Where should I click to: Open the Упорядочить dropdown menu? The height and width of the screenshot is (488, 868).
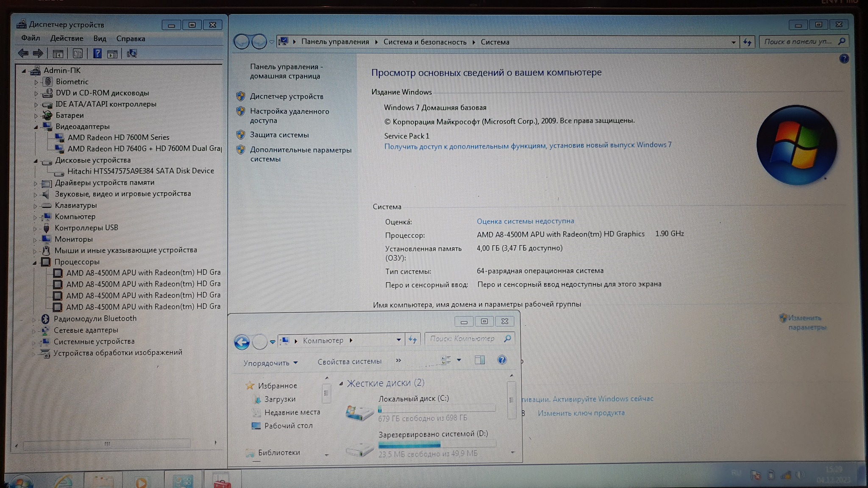pos(270,363)
